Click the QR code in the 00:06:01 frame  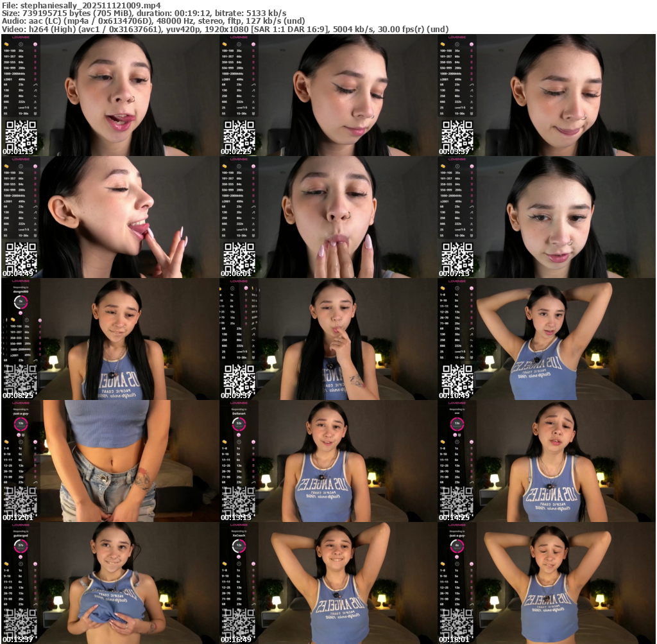click(239, 257)
